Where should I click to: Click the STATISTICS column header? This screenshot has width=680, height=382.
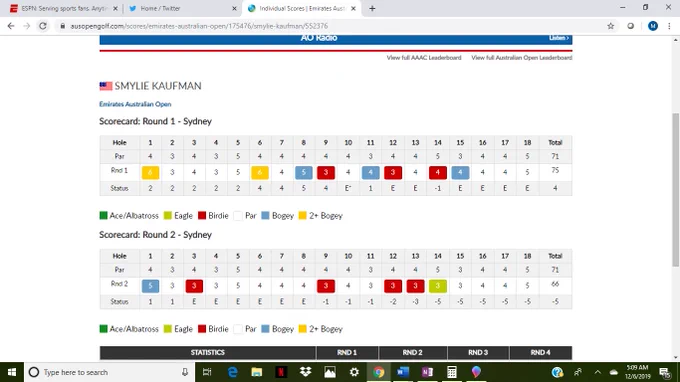tap(208, 353)
